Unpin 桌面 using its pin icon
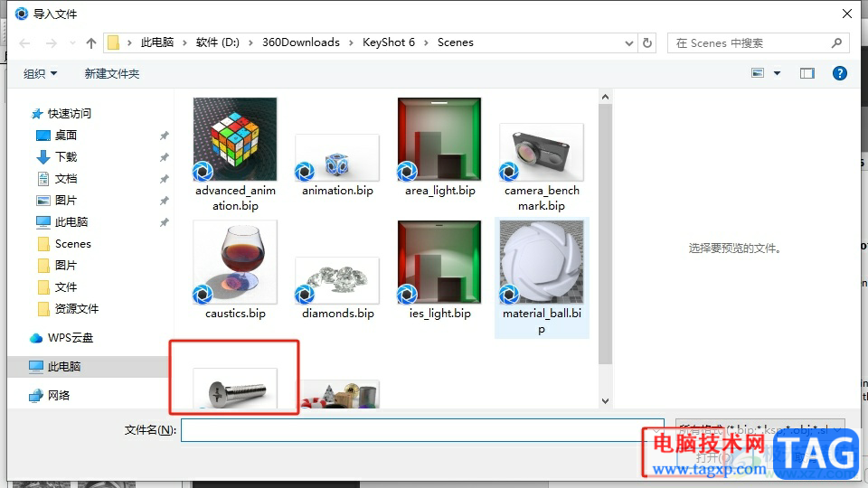868x488 pixels. point(165,135)
